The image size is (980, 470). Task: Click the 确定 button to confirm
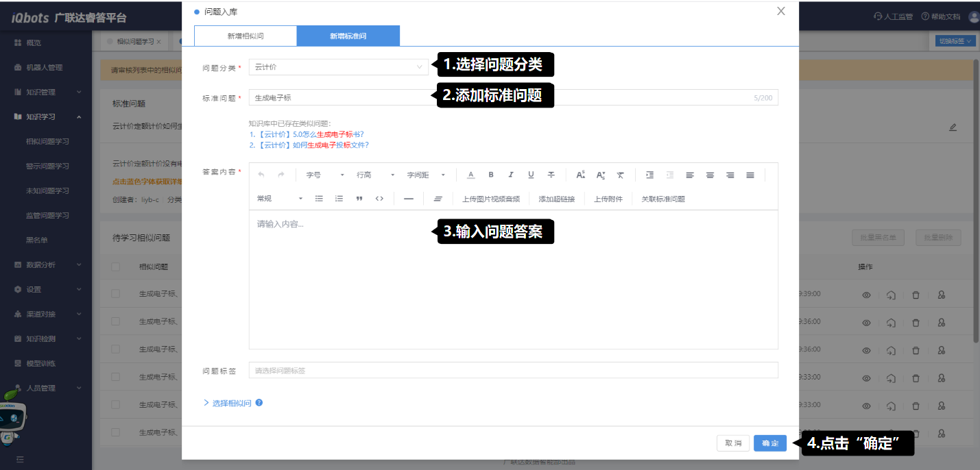(769, 443)
